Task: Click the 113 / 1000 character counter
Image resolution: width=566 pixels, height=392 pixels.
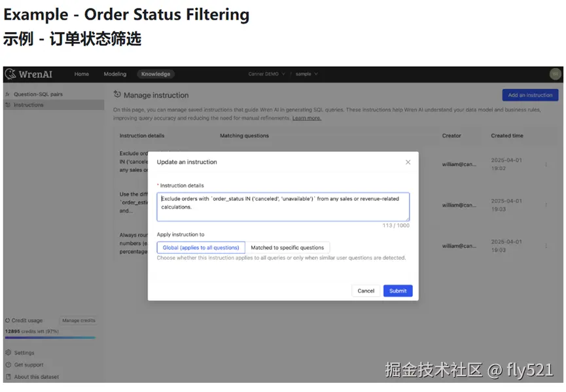Action: tap(396, 225)
